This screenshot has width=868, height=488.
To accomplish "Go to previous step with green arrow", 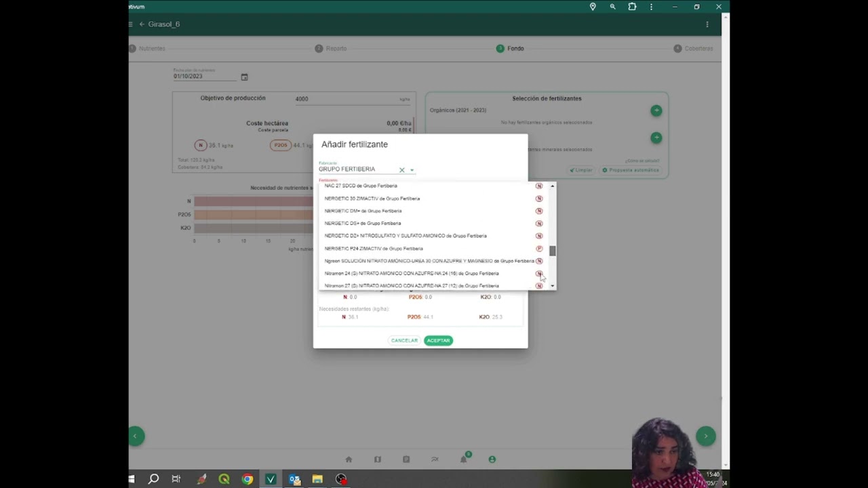I will (x=135, y=436).
